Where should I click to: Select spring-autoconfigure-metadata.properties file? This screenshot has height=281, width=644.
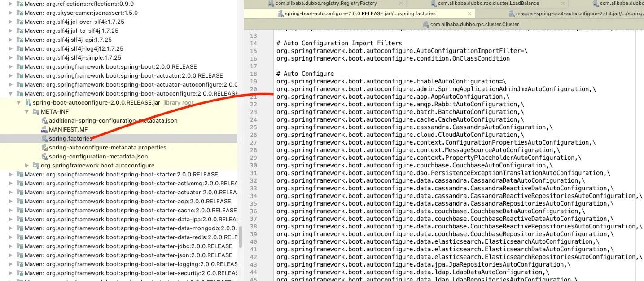tap(107, 147)
